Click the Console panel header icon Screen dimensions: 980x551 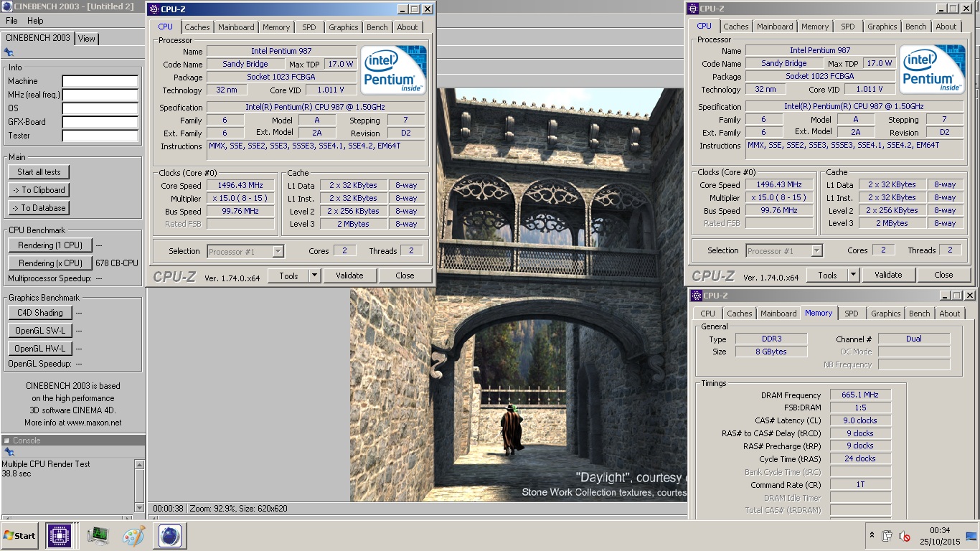click(6, 441)
